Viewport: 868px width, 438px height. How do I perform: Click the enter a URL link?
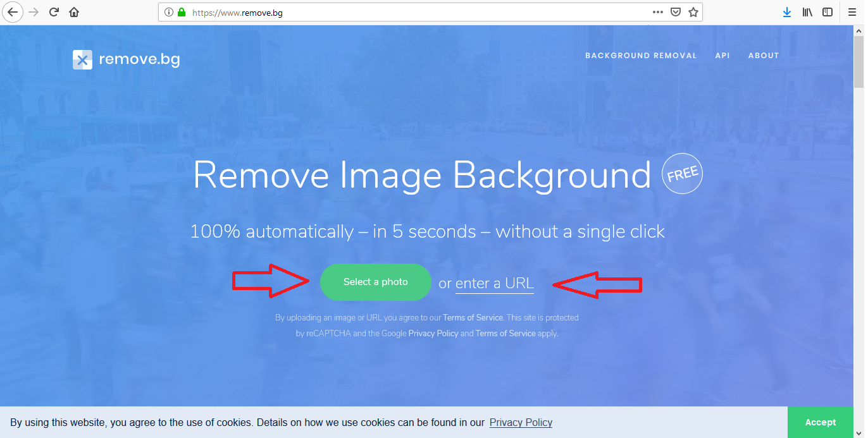pyautogui.click(x=495, y=284)
